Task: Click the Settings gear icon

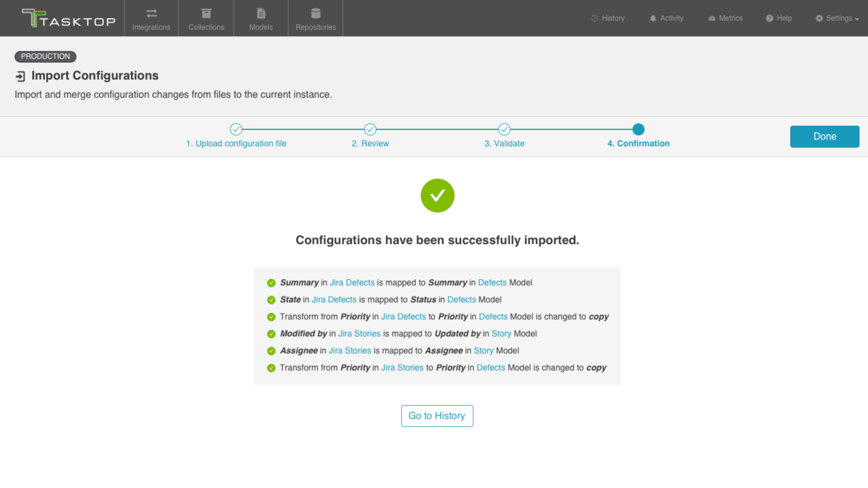Action: coord(819,18)
